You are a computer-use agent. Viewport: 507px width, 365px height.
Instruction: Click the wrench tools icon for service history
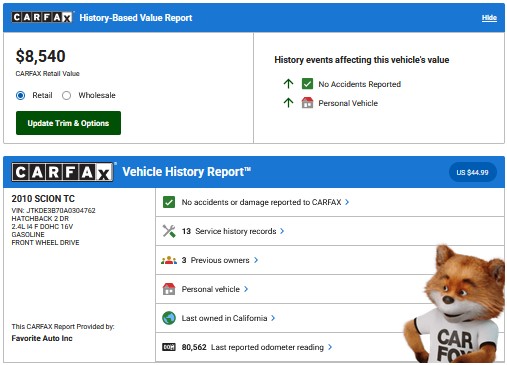(x=169, y=231)
